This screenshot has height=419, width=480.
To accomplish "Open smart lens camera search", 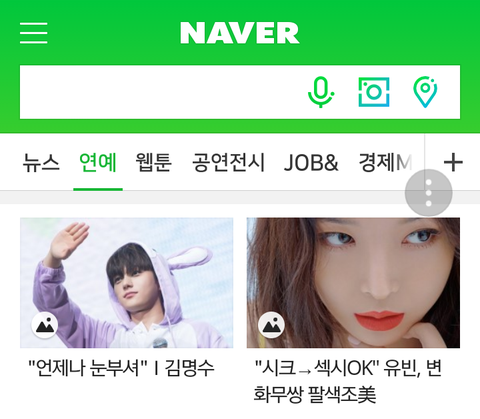I will click(x=374, y=92).
